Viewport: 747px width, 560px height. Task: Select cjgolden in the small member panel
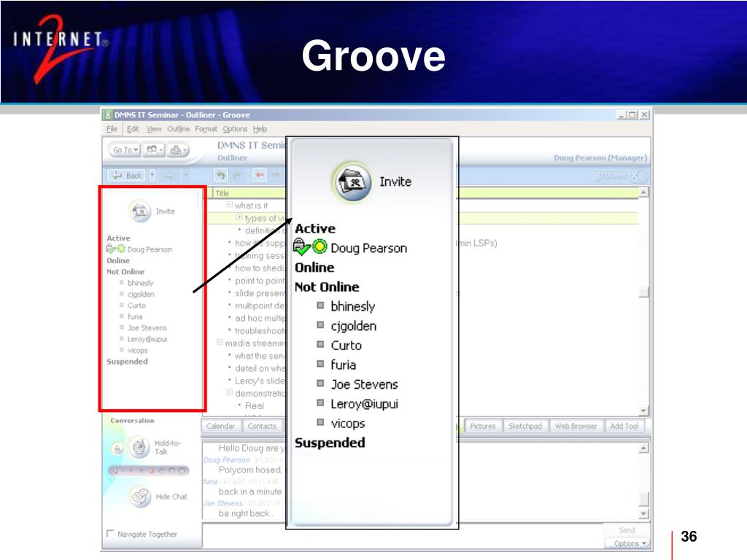141,295
